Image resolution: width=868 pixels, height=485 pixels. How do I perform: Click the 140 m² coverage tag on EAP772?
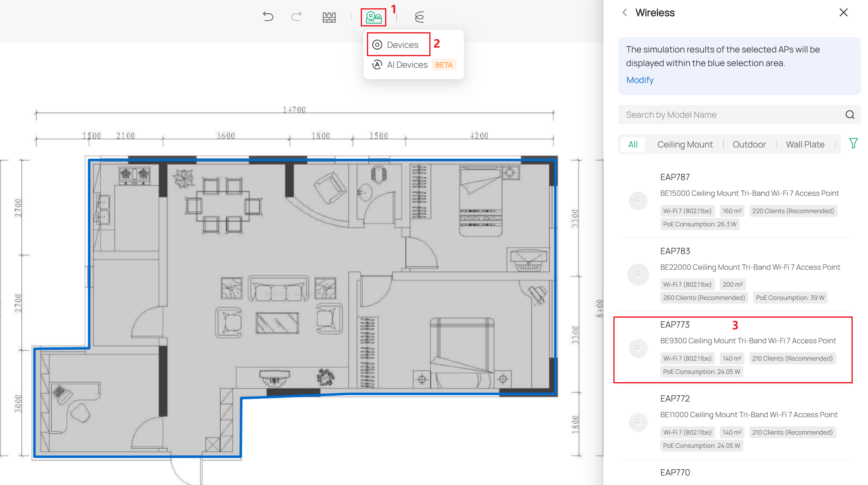pos(732,432)
